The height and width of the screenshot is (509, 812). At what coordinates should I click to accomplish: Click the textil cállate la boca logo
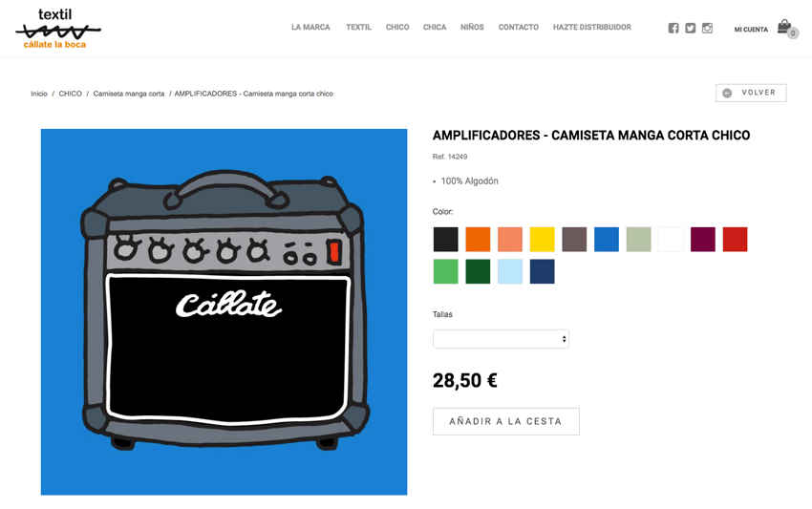pyautogui.click(x=57, y=29)
